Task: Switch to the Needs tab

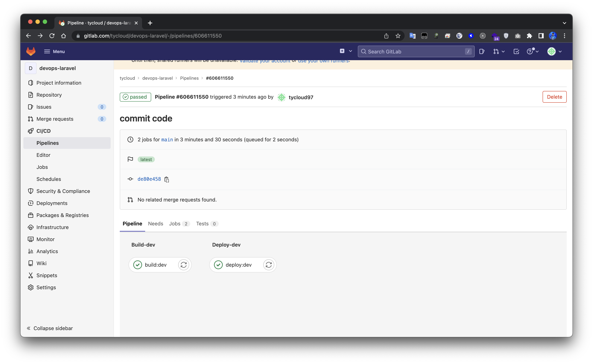Action: [155, 224]
